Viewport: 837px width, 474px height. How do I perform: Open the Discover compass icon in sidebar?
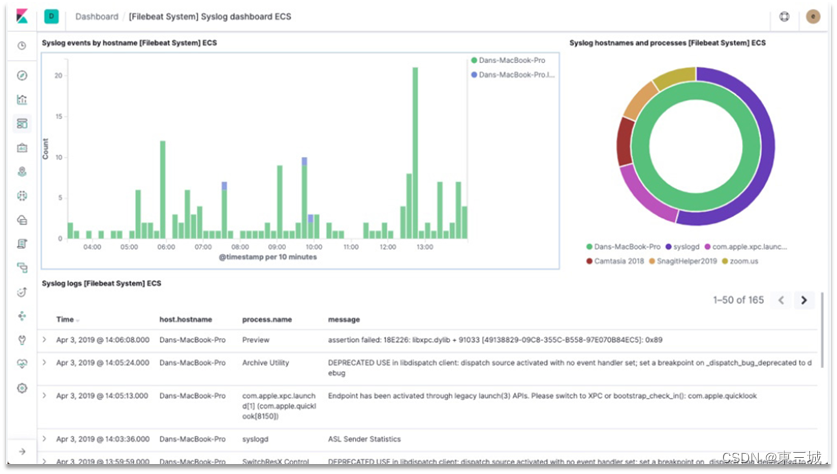point(22,75)
